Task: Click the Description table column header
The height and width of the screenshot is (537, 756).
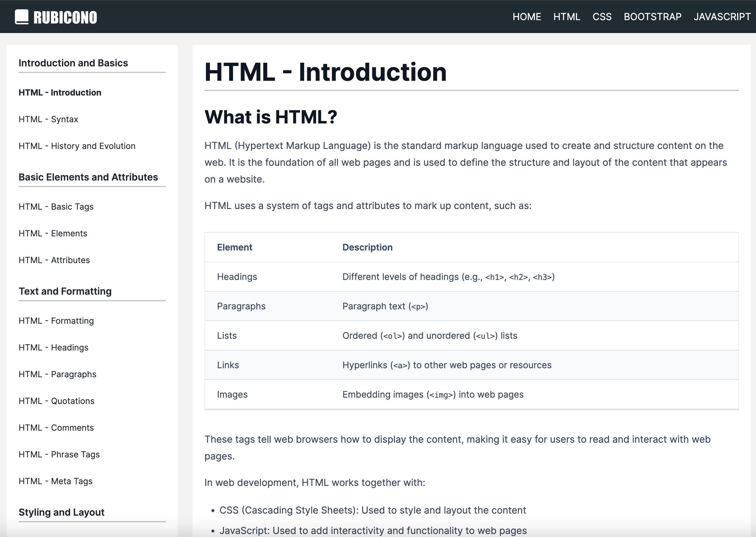Action: click(367, 247)
